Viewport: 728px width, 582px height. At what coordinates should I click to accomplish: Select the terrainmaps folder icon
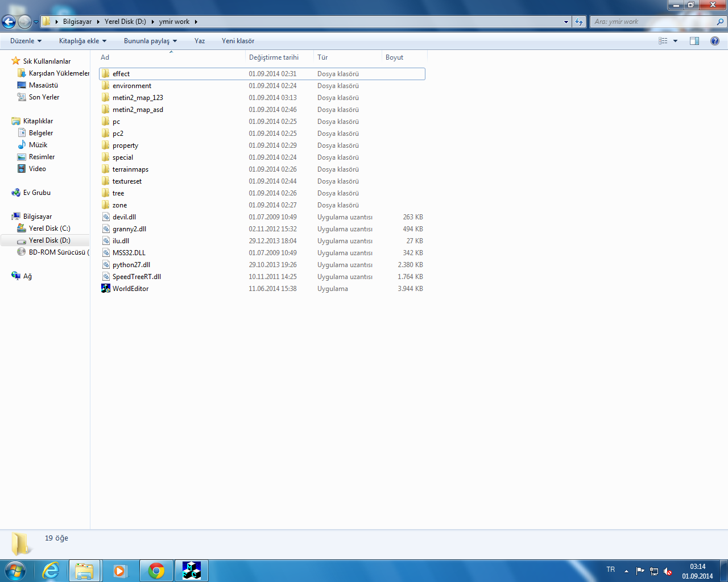[x=106, y=169]
